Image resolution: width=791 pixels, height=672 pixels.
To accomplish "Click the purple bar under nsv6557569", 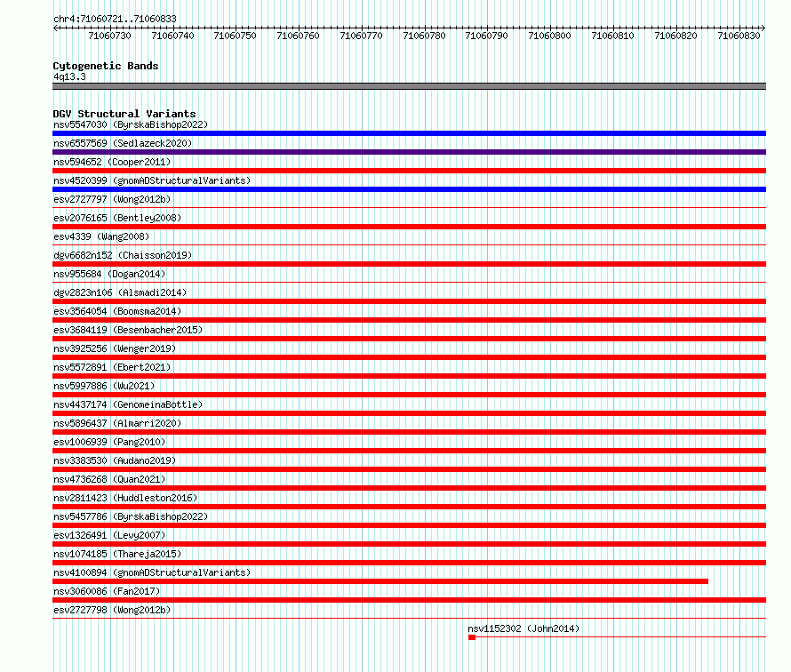I will [409, 152].
